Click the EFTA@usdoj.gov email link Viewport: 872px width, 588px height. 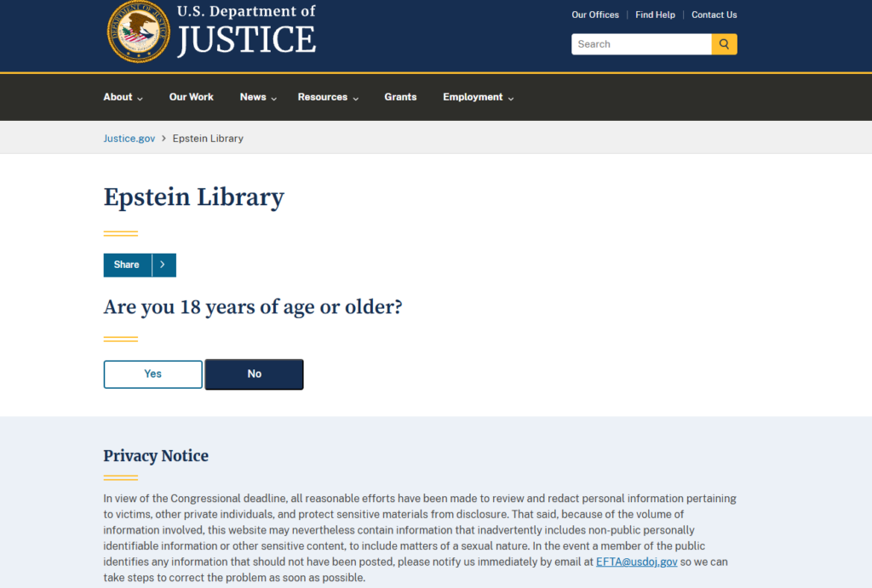[x=636, y=562]
